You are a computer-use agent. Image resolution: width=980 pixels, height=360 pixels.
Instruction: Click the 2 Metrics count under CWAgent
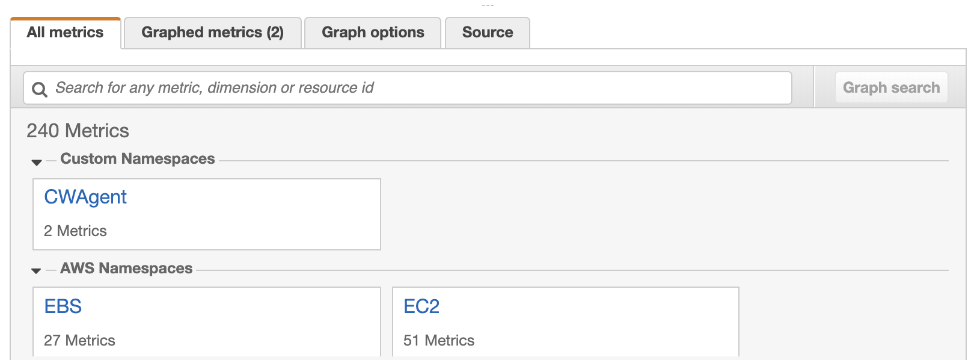tap(75, 231)
